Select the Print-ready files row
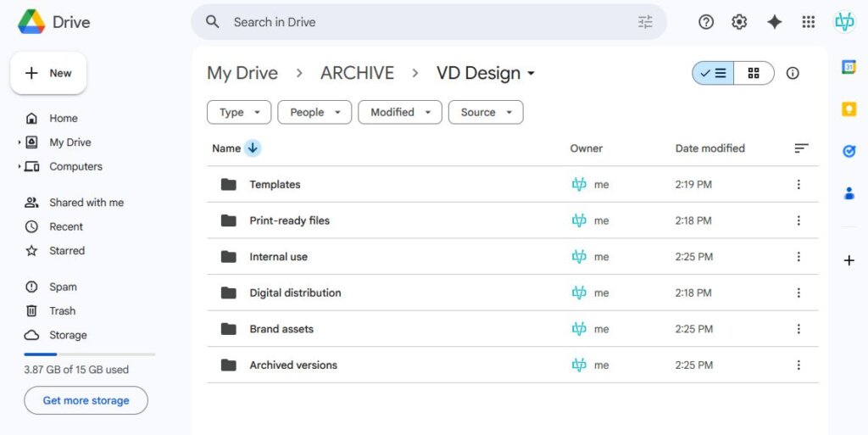 click(513, 220)
